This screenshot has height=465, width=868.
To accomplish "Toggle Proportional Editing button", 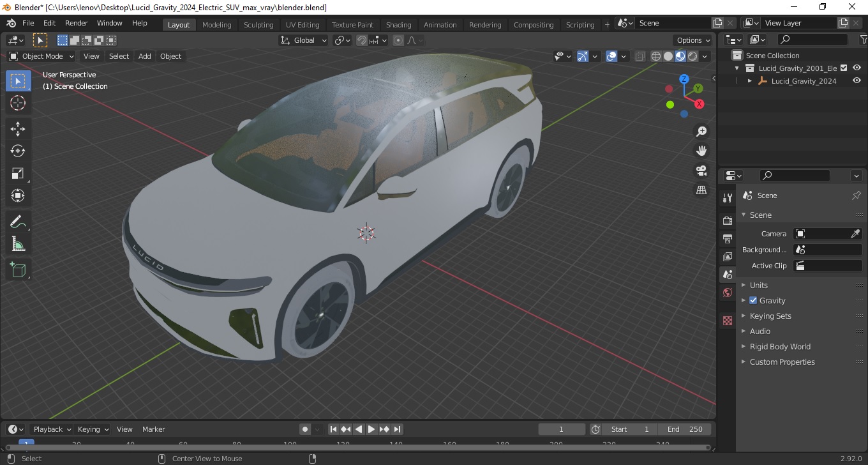I will click(398, 40).
